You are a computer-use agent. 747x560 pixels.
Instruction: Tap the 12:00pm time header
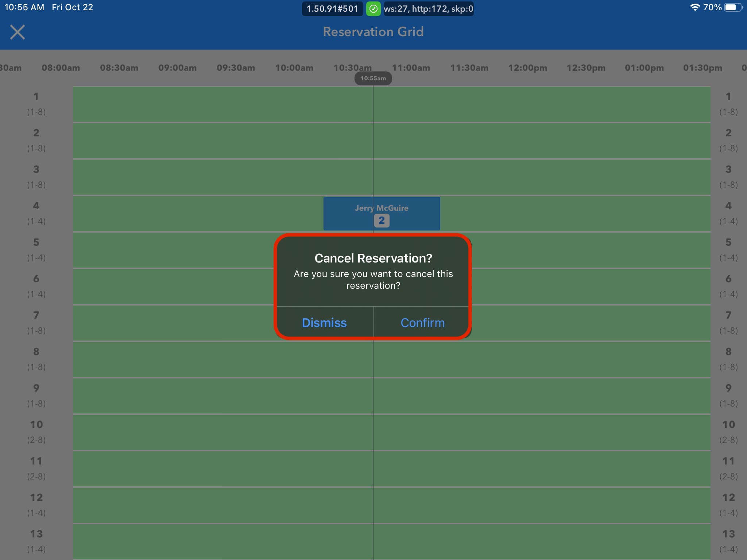[527, 68]
